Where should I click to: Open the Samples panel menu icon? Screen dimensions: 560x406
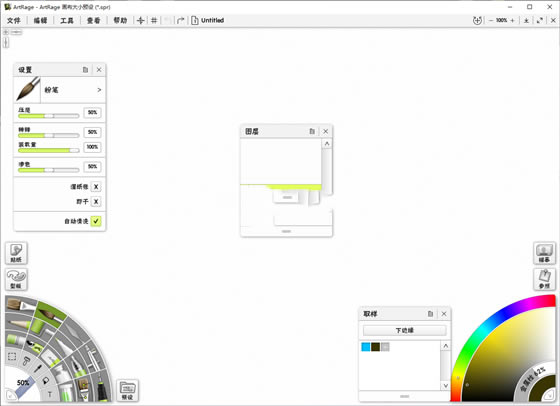point(430,314)
